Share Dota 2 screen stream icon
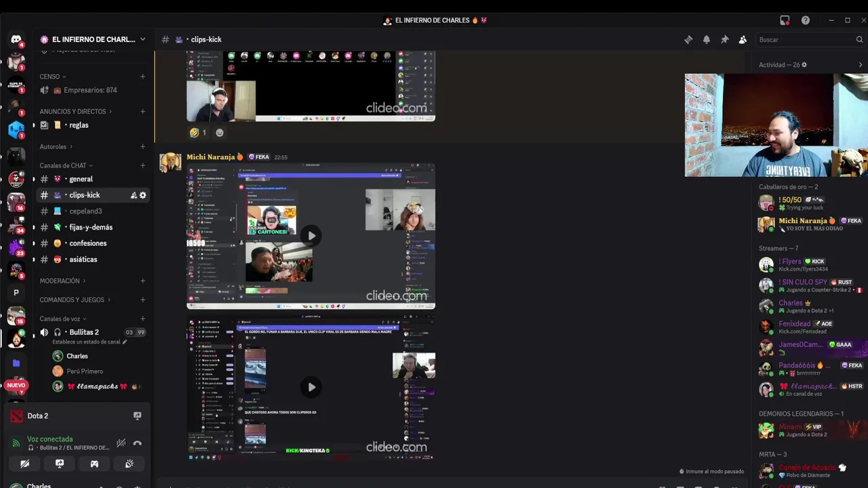Screen dimensions: 868x488 138,415
